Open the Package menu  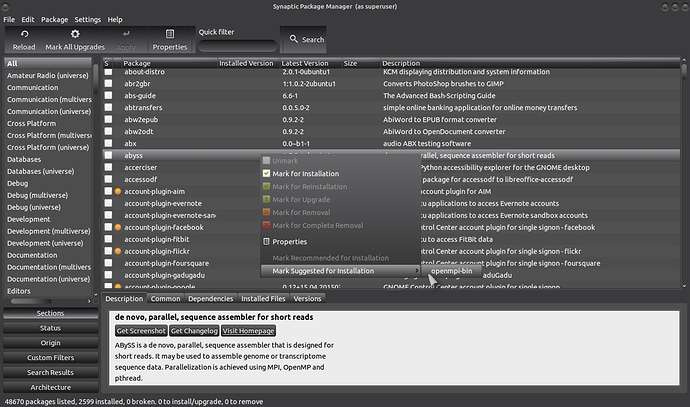point(55,19)
